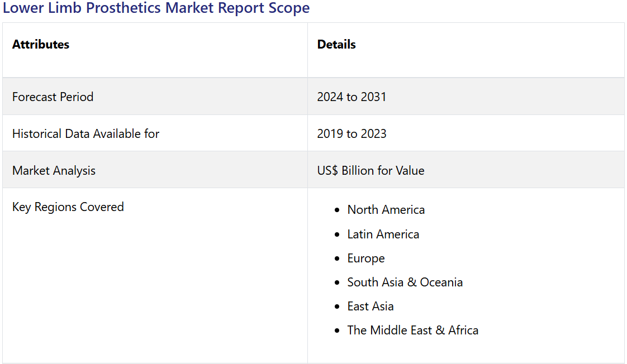Click the 2024 to 2031 value
Image resolution: width=627 pixels, height=364 pixels.
(x=351, y=97)
